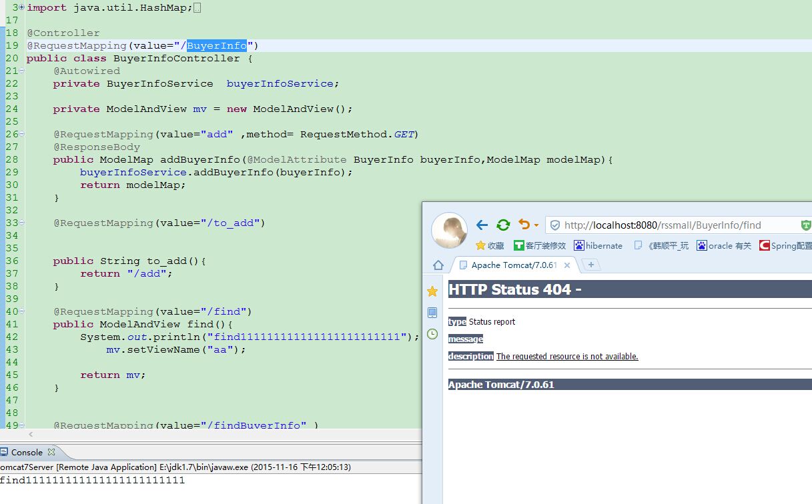
Task: Collapse the find method fold at line 40
Action: pos(22,311)
